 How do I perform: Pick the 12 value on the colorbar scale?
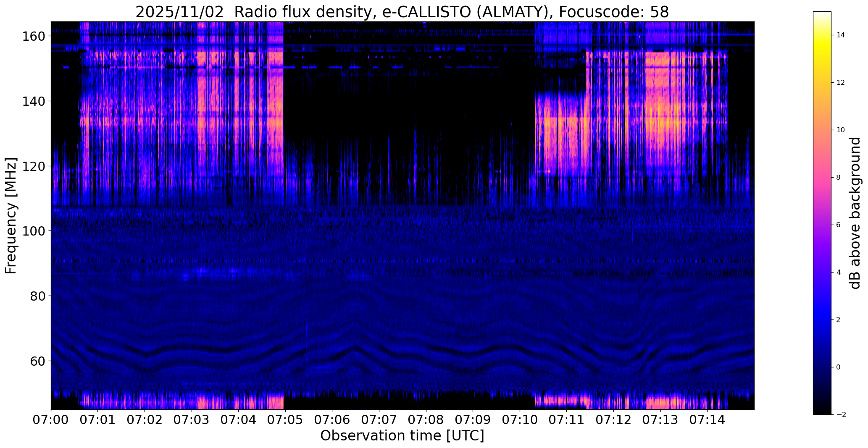[840, 83]
